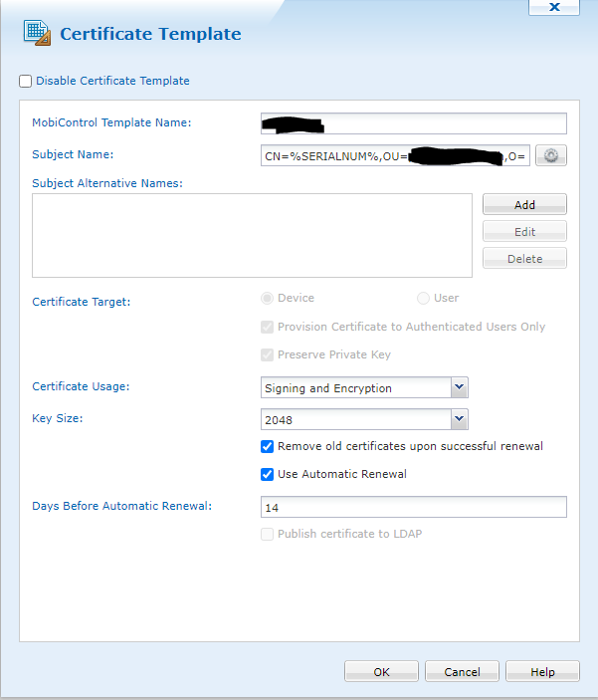Confirm the template with OK
Screen dimensions: 598x700
[x=381, y=672]
